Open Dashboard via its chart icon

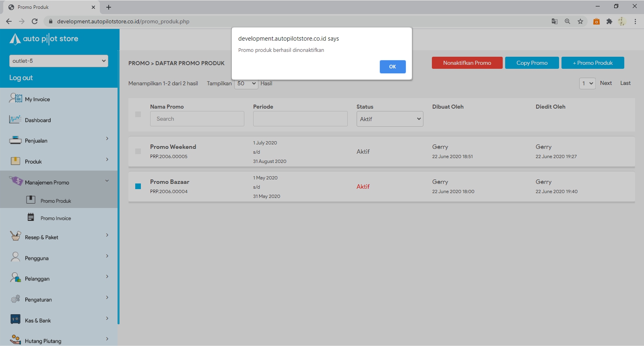[15, 119]
